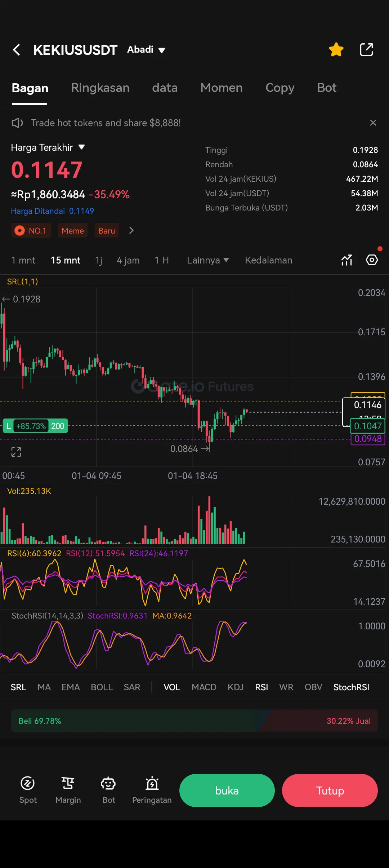Open the Lainnya timeframe dropdown
This screenshot has height=868, width=389.
(x=208, y=260)
